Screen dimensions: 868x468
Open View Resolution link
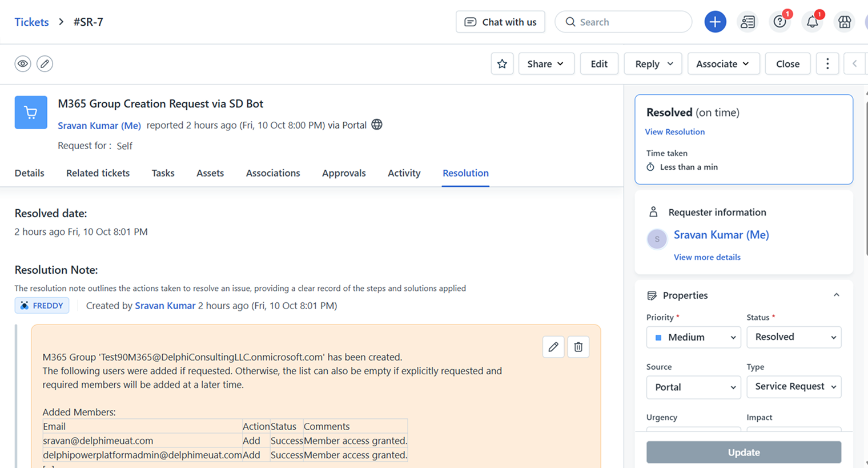[x=674, y=131]
